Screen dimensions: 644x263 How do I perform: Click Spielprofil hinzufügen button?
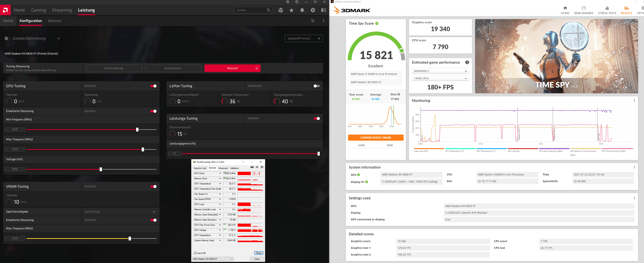pyautogui.click(x=304, y=38)
